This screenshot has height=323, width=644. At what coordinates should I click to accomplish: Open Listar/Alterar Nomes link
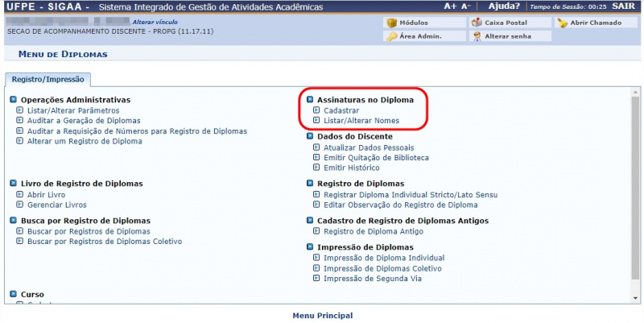coord(361,121)
